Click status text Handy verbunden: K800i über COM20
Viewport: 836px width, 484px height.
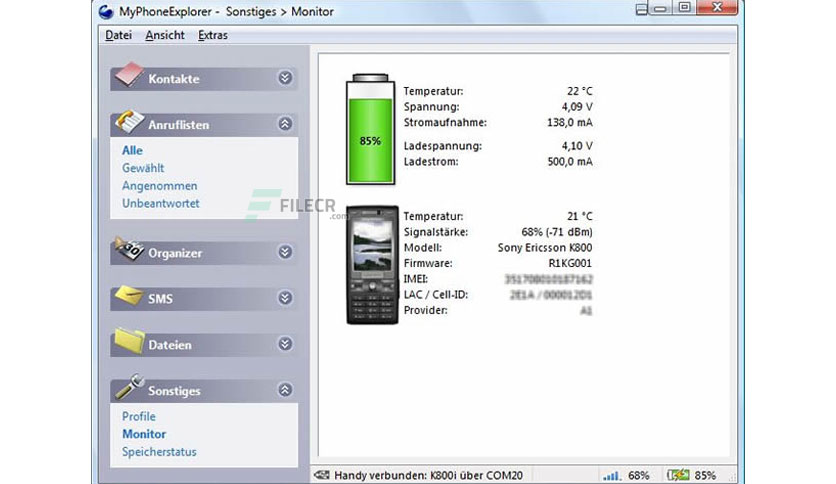tap(428, 475)
